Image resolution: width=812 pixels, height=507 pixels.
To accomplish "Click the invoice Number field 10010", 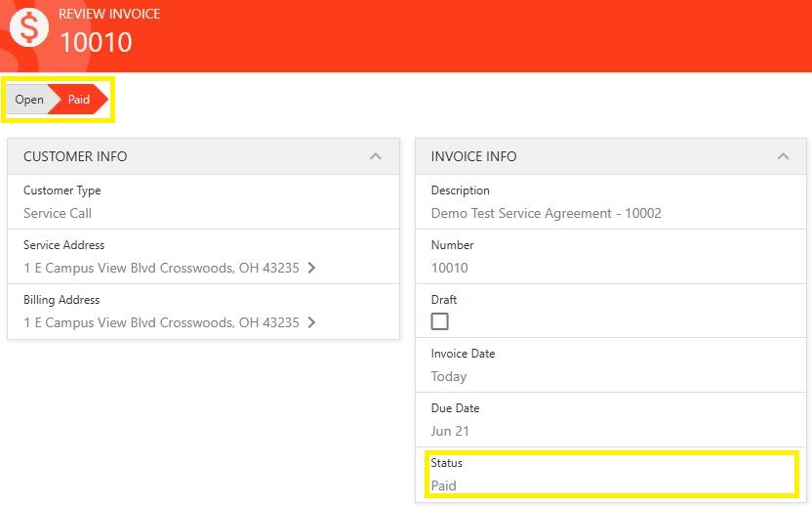I will [x=450, y=268].
